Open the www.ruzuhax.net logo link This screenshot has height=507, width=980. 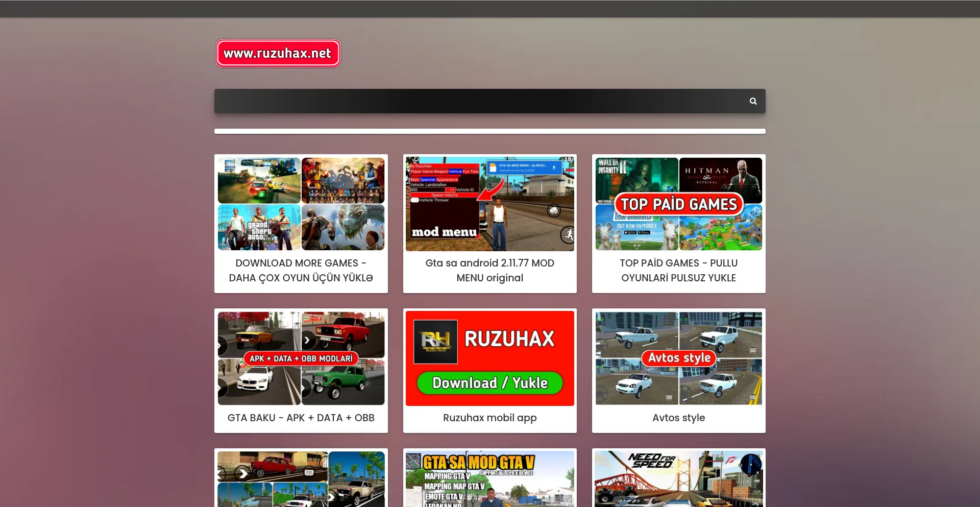278,53
